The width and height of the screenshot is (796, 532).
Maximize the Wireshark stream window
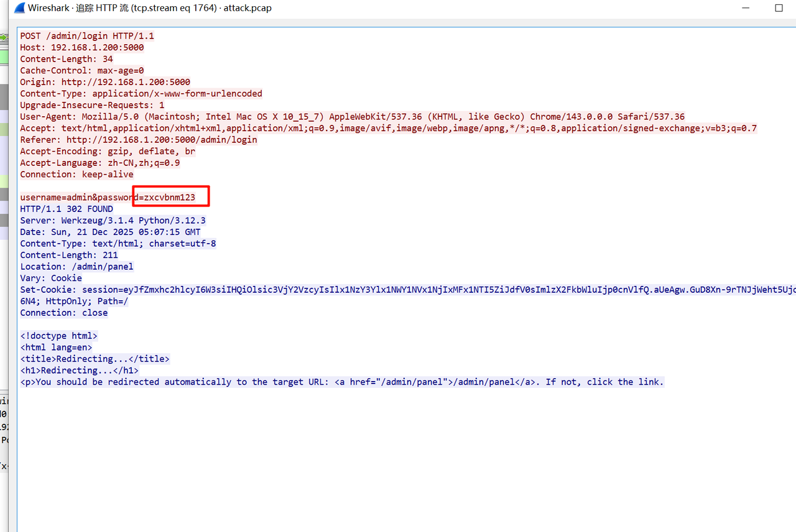pyautogui.click(x=779, y=8)
